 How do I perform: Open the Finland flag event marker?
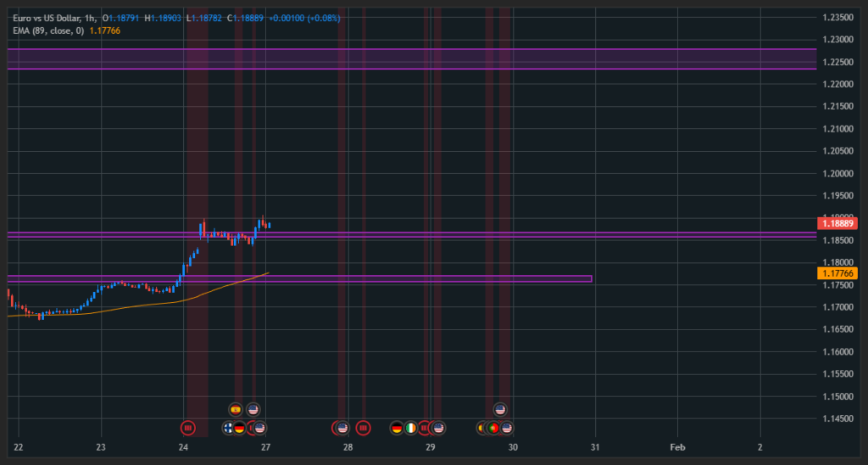pos(228,428)
